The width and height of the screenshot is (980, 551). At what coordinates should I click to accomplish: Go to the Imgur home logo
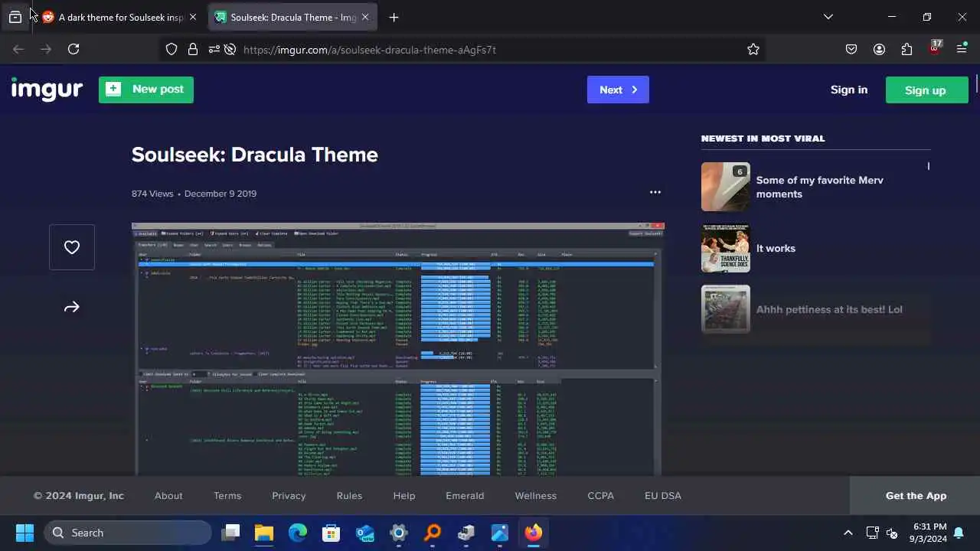tap(47, 90)
